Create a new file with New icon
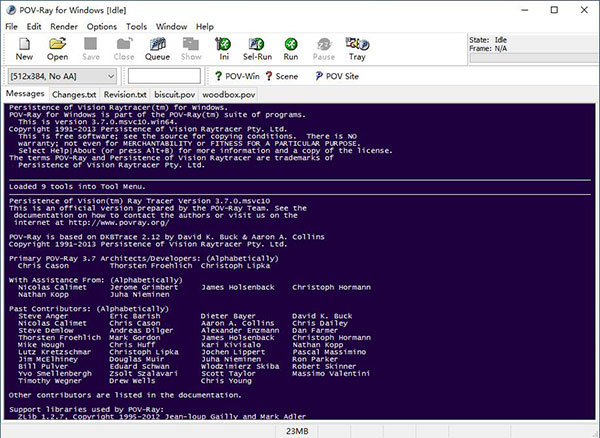The image size is (600, 438). [24, 49]
